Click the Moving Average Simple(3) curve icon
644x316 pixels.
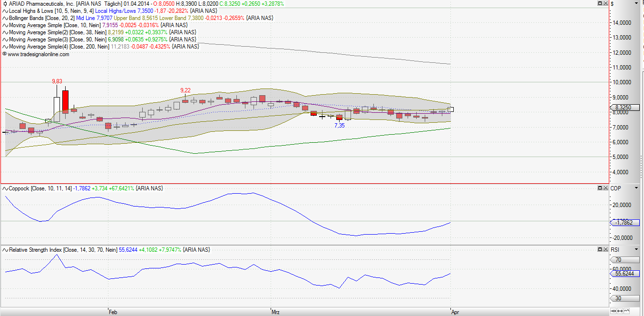[x=5, y=39]
